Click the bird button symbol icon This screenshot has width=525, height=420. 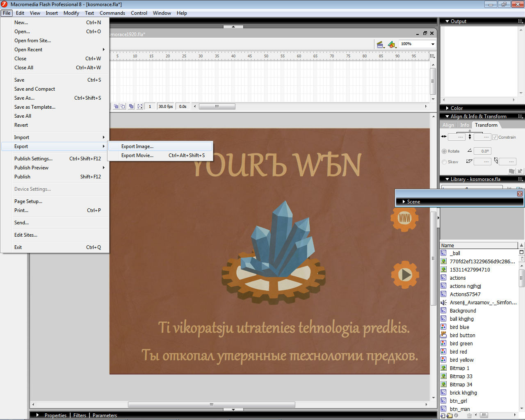point(443,335)
